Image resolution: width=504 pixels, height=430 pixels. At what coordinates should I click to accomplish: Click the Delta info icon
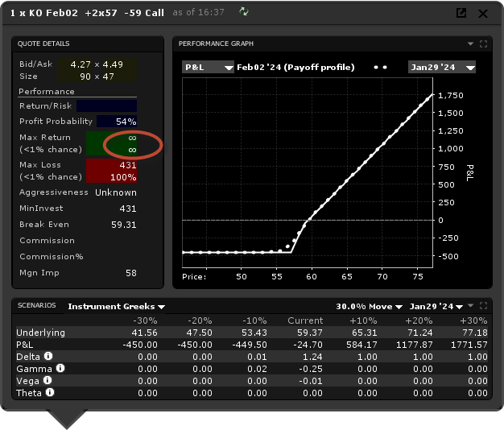click(x=48, y=355)
